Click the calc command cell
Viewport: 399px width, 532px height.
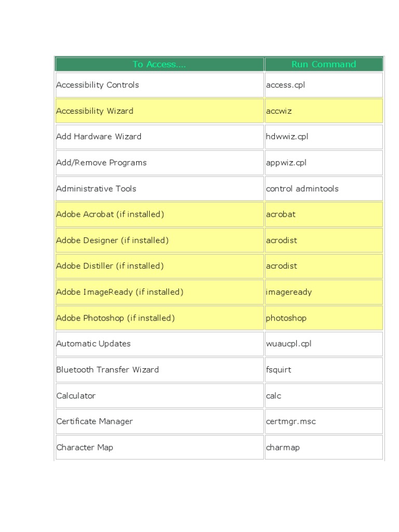click(274, 395)
